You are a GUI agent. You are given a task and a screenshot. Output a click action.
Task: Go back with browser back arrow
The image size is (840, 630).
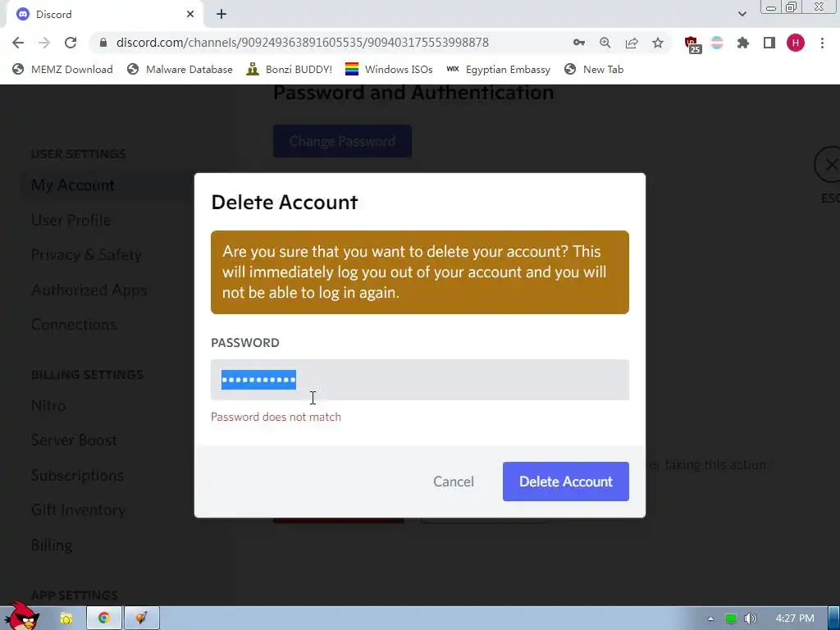18,43
